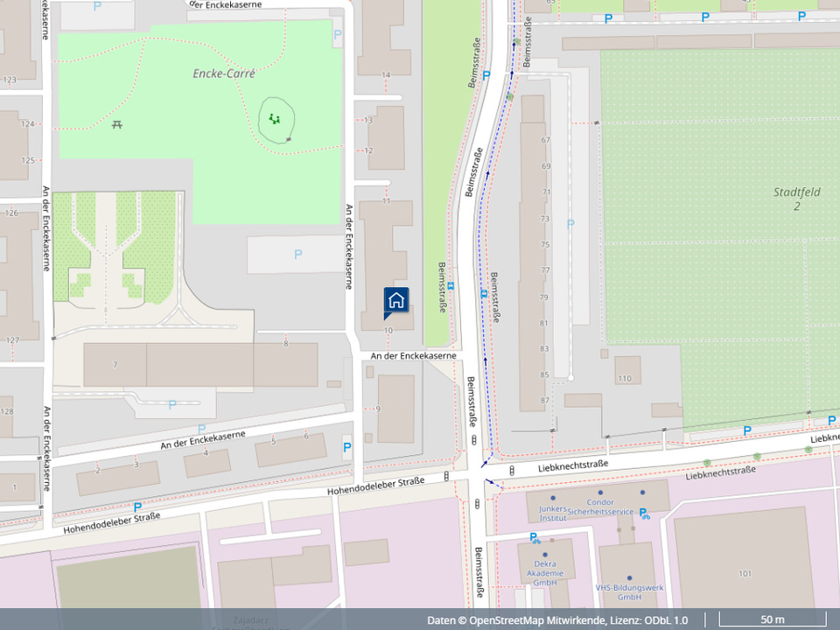Viewport: 840px width, 630px height.
Task: Click the bus stop icon left of the home marker's green strip
Action: 451,285
